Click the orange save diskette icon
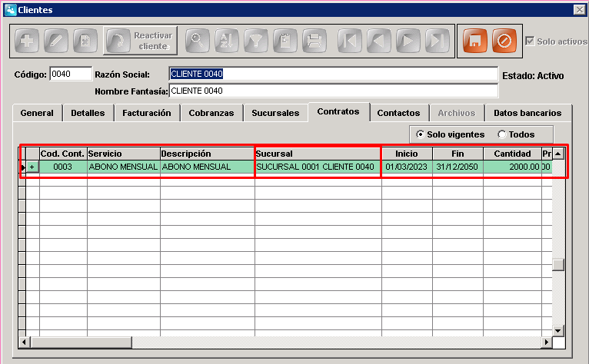Screen dimensions: 589x364 tap(474, 41)
